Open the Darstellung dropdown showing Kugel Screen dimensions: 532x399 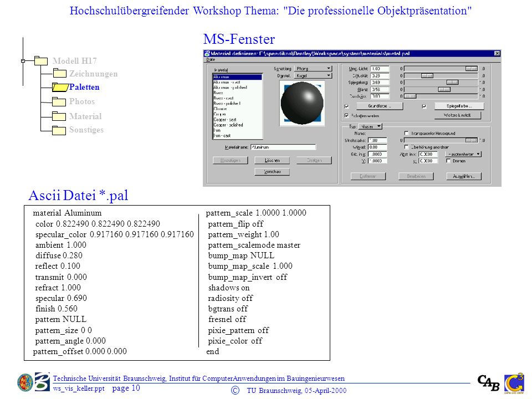(x=313, y=76)
